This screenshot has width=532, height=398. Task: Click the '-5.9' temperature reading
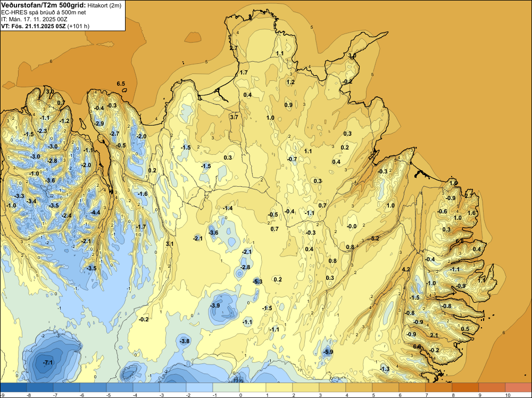click(328, 352)
